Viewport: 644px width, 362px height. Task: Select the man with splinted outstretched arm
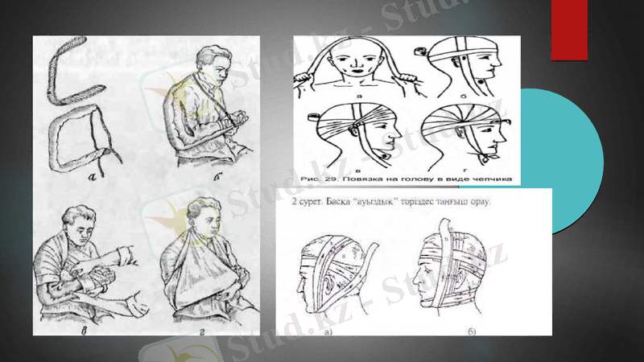pyautogui.click(x=89, y=257)
